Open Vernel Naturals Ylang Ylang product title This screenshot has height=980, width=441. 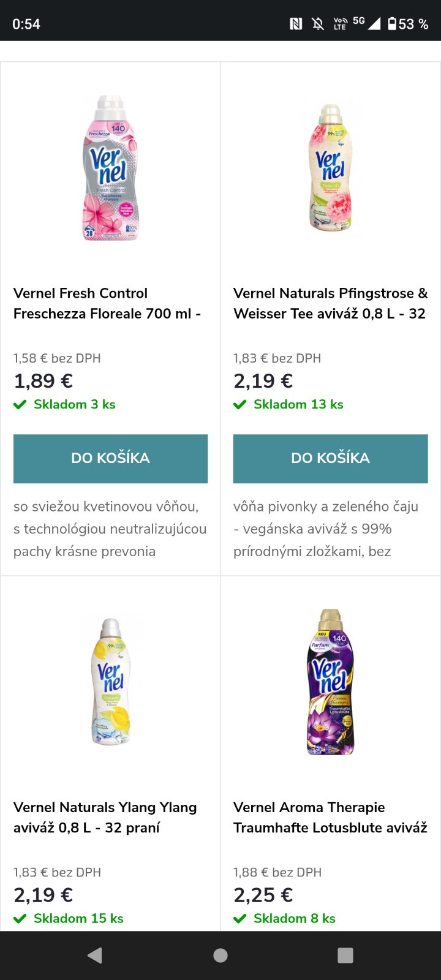click(x=105, y=817)
